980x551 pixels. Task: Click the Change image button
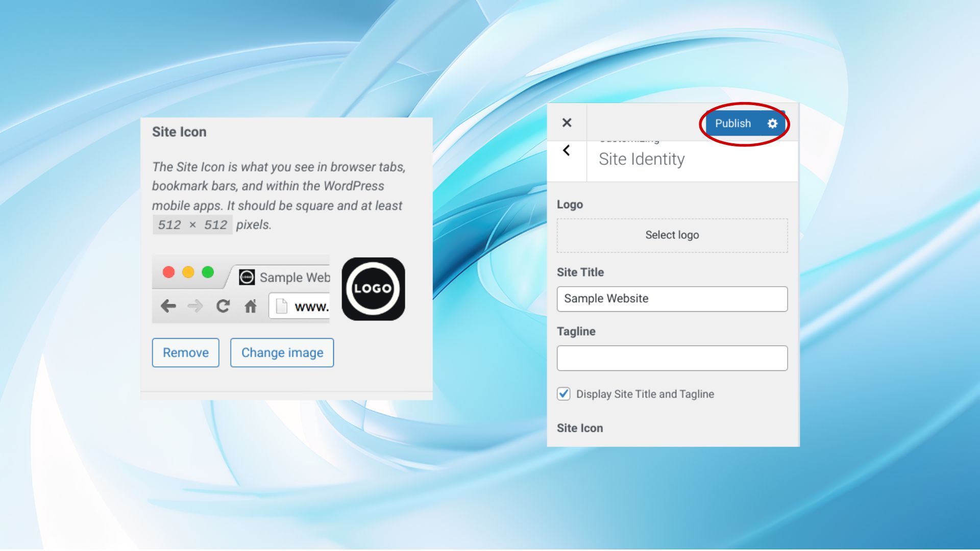point(282,353)
